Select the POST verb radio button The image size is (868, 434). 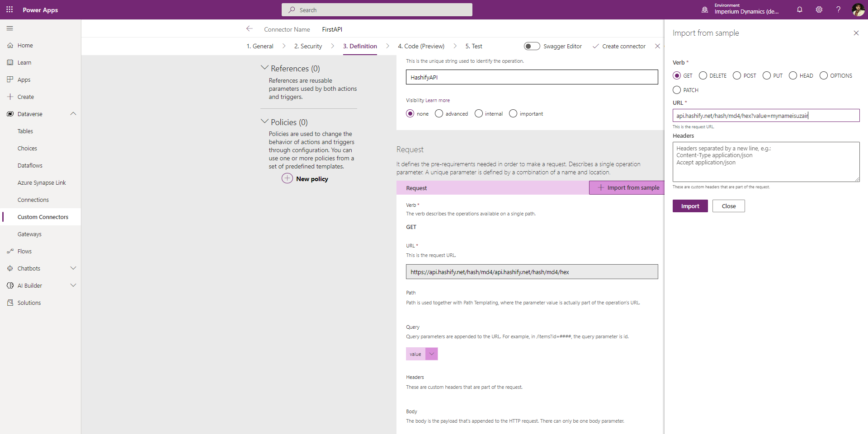click(x=737, y=76)
